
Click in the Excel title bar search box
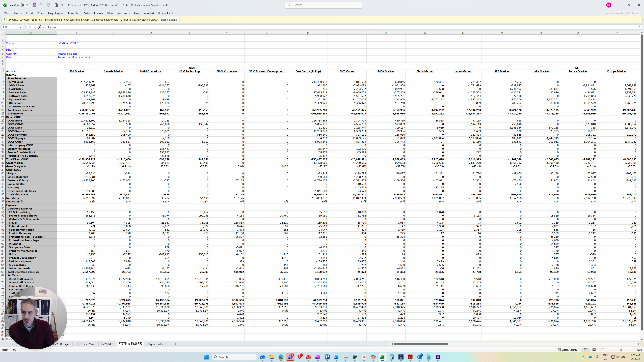tap(324, 5)
